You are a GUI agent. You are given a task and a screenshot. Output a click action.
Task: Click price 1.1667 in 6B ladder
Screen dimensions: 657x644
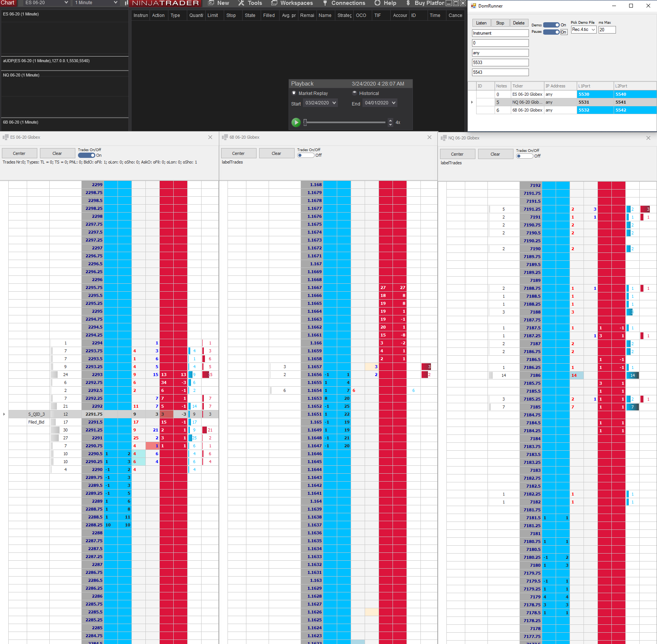pos(312,288)
